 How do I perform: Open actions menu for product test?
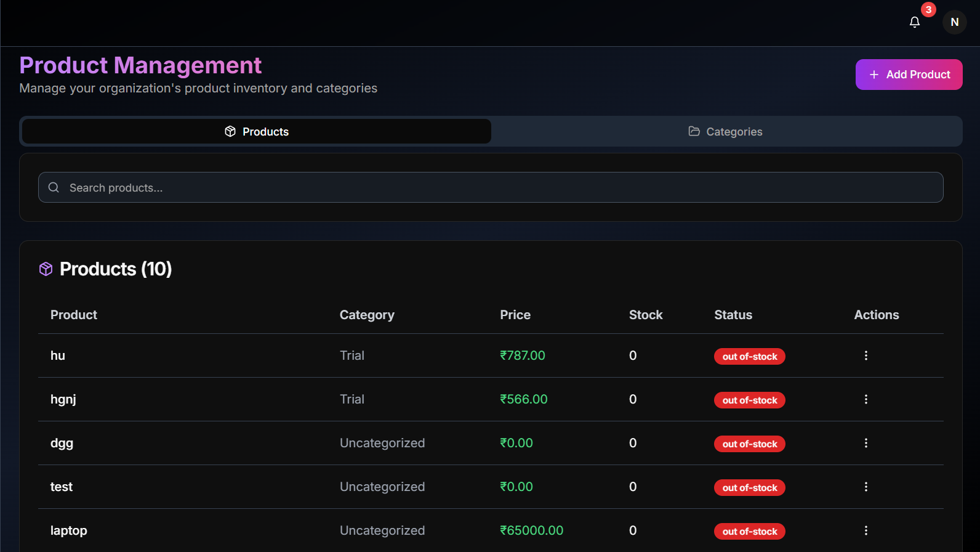[866, 487]
